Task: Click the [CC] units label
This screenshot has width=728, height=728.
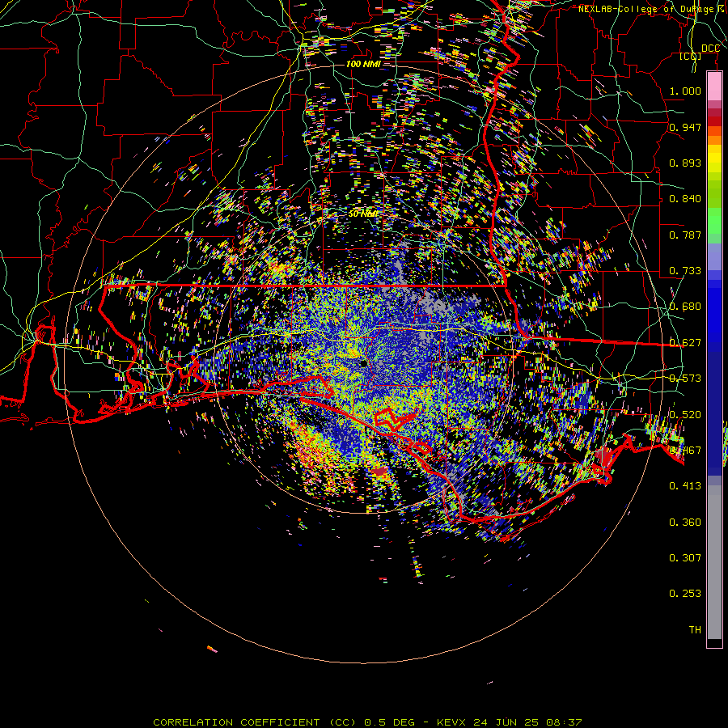Action: pyautogui.click(x=691, y=56)
